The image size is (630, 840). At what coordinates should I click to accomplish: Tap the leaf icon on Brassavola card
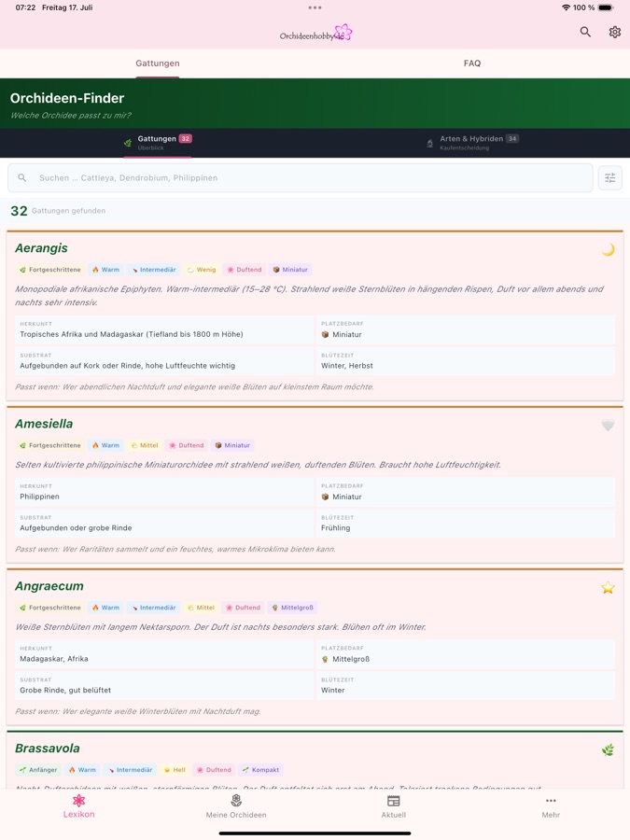pos(608,750)
